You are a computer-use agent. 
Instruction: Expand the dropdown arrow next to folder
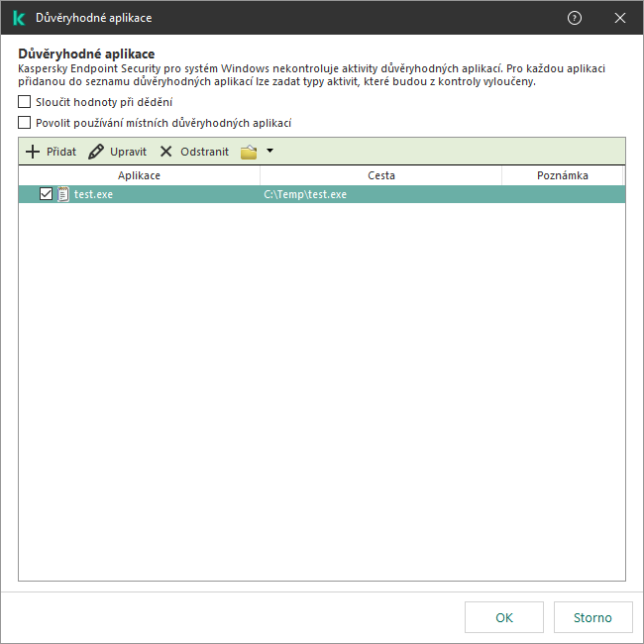tap(269, 151)
